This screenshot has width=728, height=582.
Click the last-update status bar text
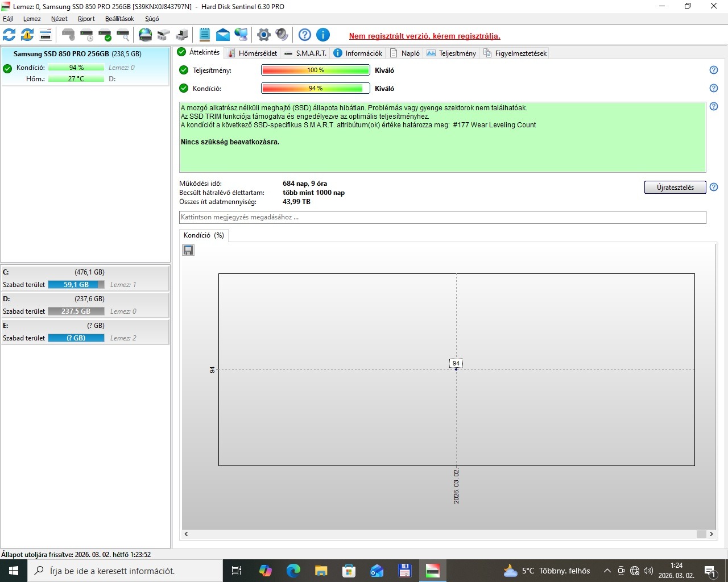pos(76,555)
